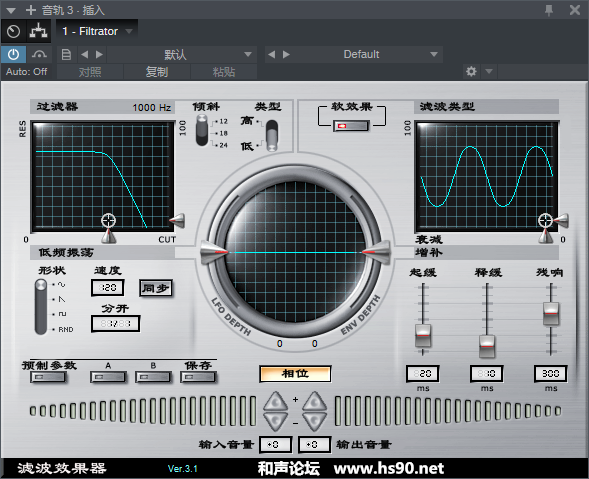Toggle the 相位 phase button
This screenshot has width=589, height=479.
tap(295, 374)
